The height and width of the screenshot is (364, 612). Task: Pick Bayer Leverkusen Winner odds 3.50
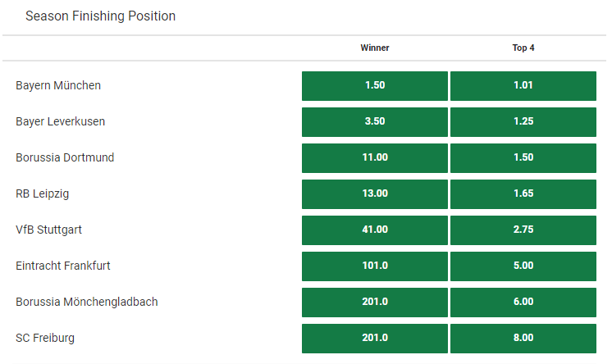tap(375, 121)
